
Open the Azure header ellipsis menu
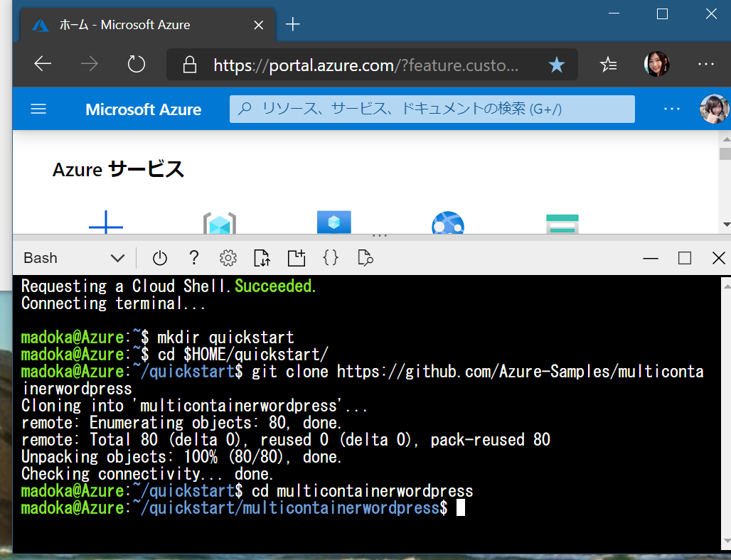click(671, 109)
